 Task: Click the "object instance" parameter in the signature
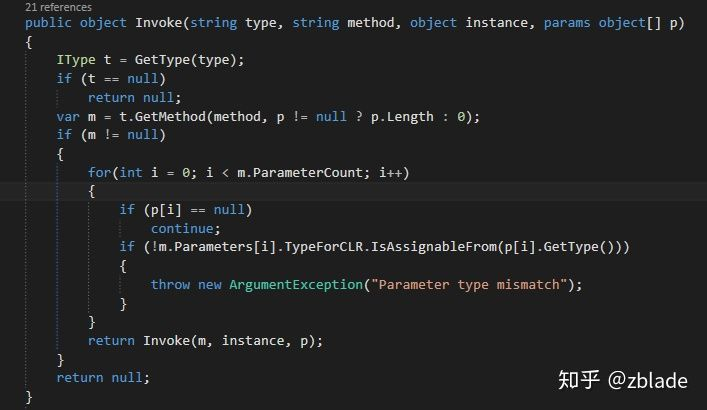click(468, 23)
